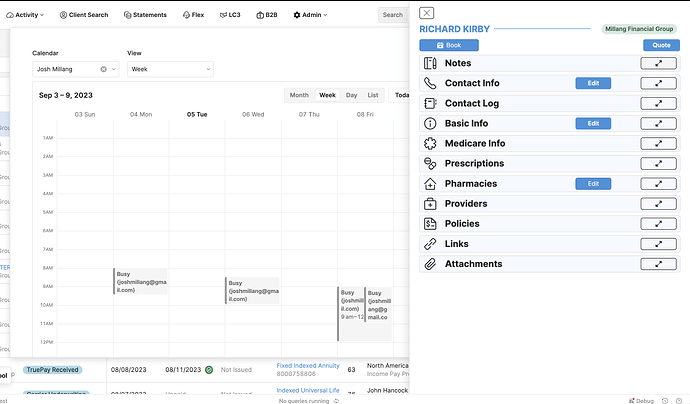Click the RICHARD KIRBY client name
Viewport: 690px width, 404px height.
tap(454, 29)
